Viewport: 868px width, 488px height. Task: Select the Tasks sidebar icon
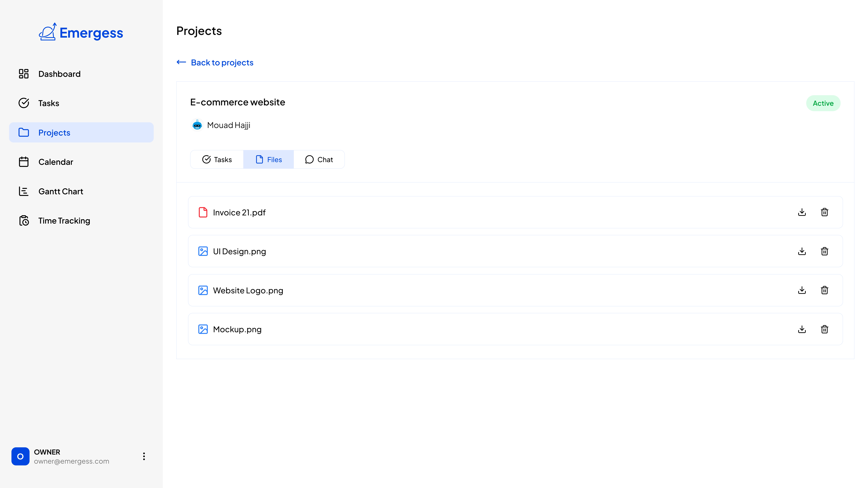point(24,103)
